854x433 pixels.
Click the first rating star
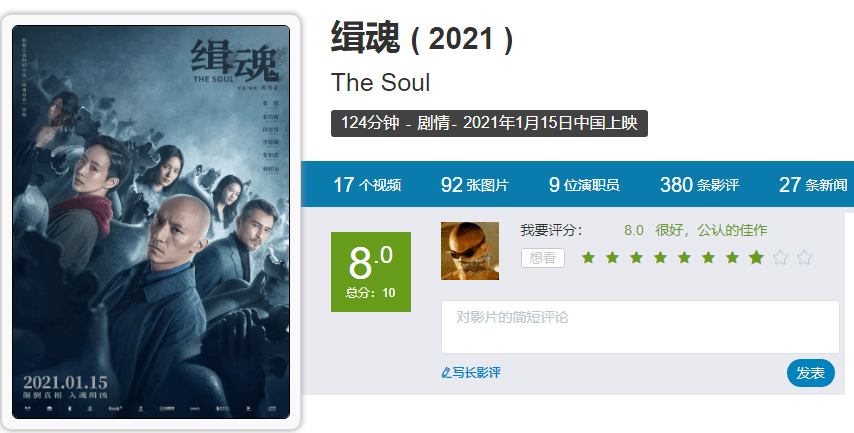pos(588,257)
